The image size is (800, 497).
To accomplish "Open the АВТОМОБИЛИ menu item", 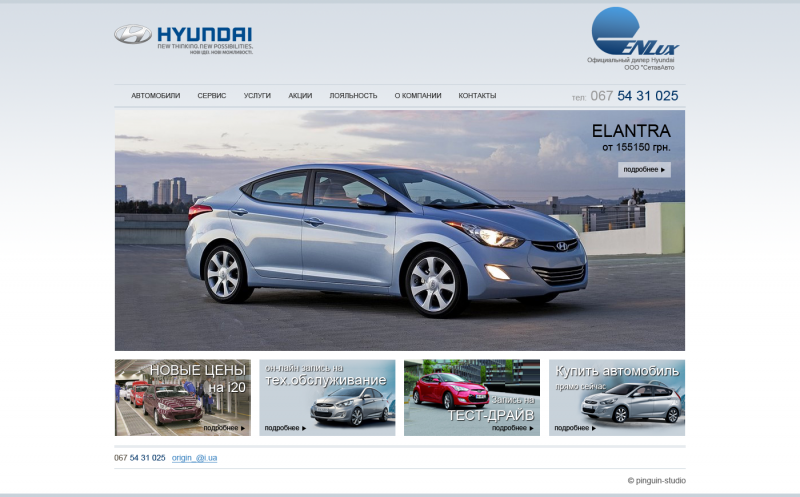I will pos(156,95).
